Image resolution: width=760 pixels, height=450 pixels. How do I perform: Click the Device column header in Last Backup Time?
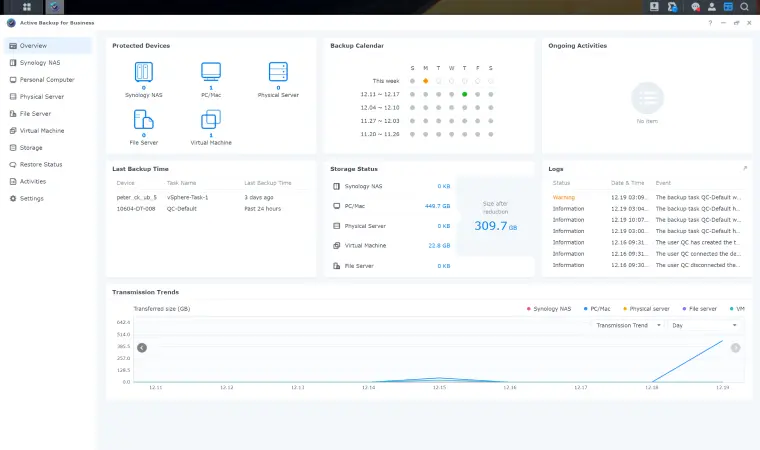pos(126,183)
